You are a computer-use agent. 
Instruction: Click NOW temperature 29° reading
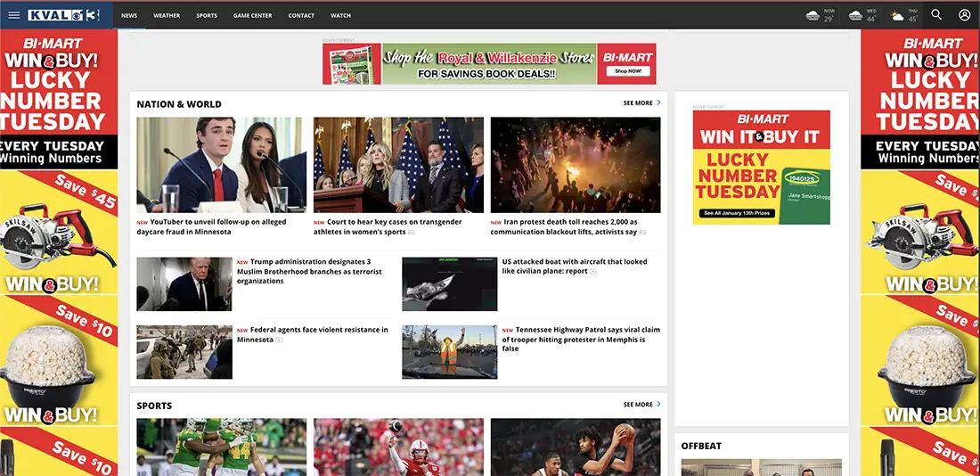[x=829, y=19]
